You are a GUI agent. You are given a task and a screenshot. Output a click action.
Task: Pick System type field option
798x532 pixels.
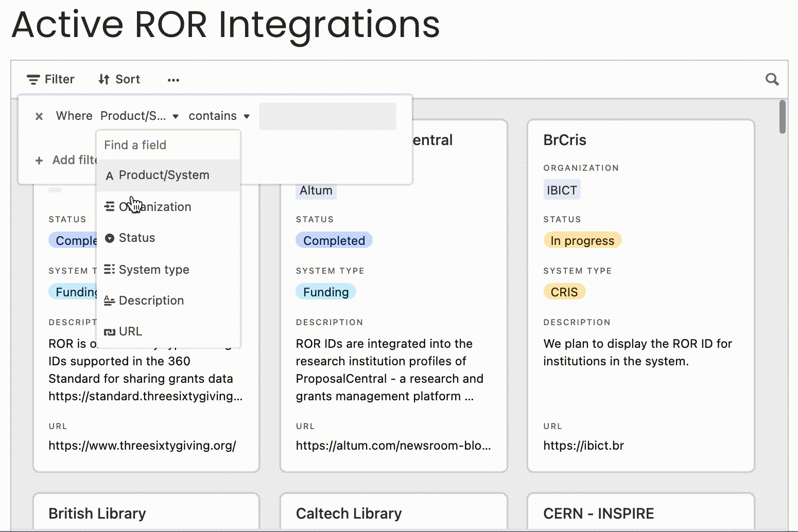[x=154, y=270]
